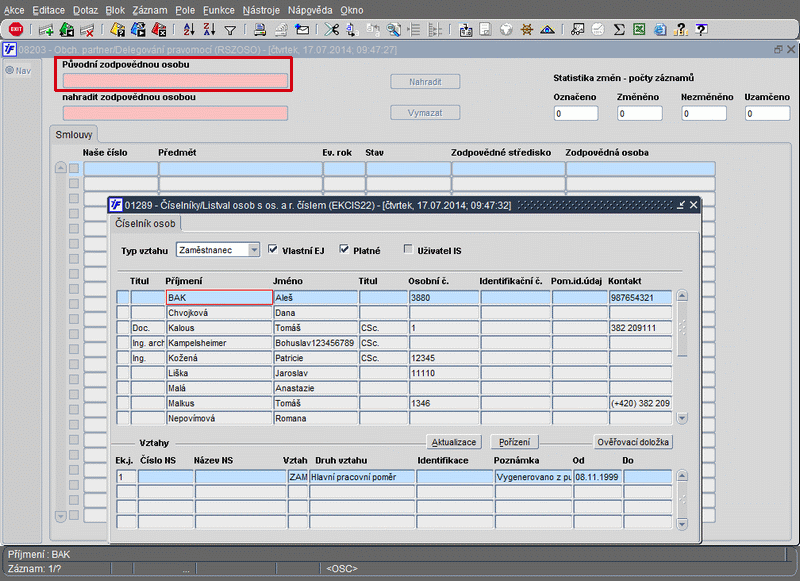Switch to the Smlouvy tab
The width and height of the screenshot is (800, 581).
point(75,134)
